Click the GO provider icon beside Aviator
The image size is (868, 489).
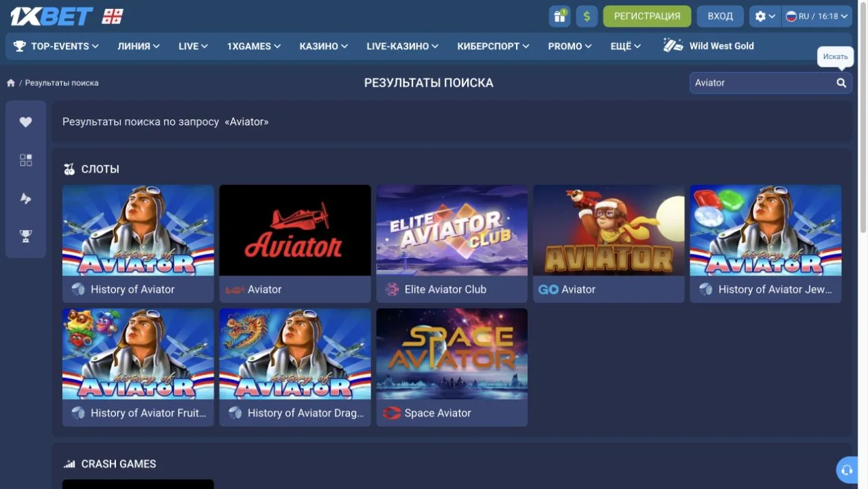(548, 289)
